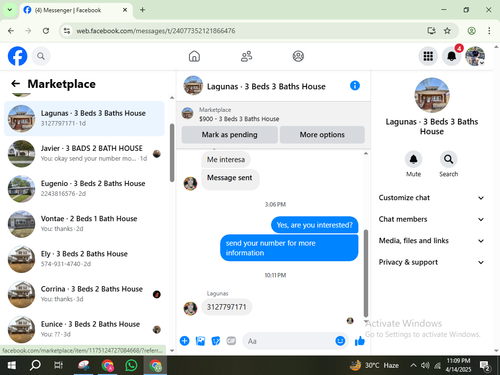This screenshot has width=500, height=375.
Task: View site information icon in address bar
Action: click(67, 31)
